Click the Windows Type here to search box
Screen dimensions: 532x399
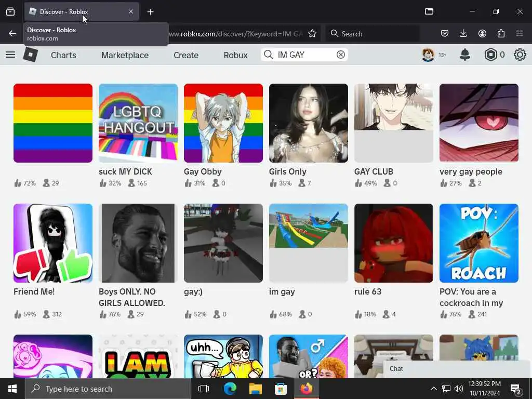109,389
